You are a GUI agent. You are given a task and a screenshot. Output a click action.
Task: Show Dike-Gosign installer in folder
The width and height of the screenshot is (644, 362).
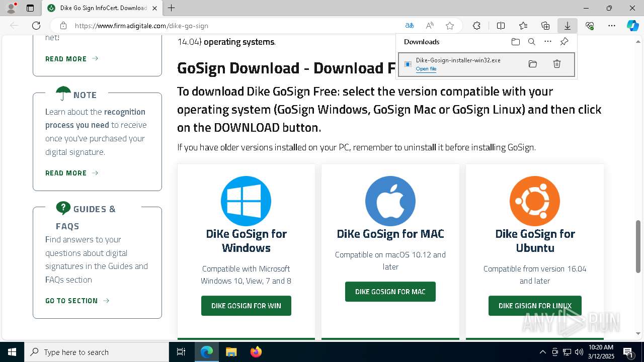tap(533, 64)
